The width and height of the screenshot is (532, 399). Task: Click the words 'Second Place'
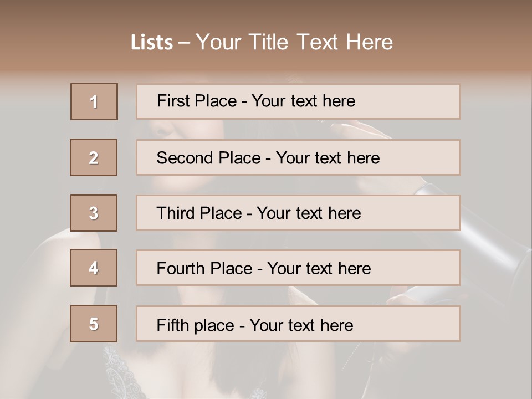pos(208,158)
